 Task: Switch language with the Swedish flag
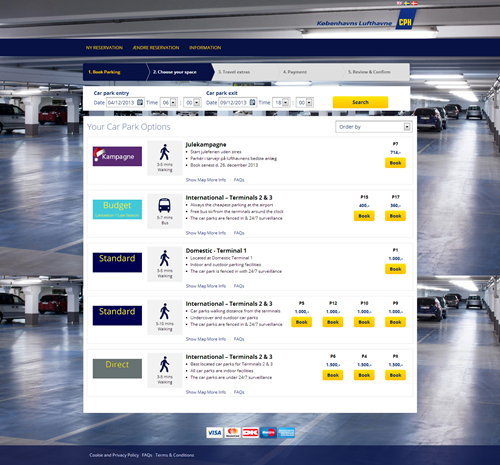point(407,3)
